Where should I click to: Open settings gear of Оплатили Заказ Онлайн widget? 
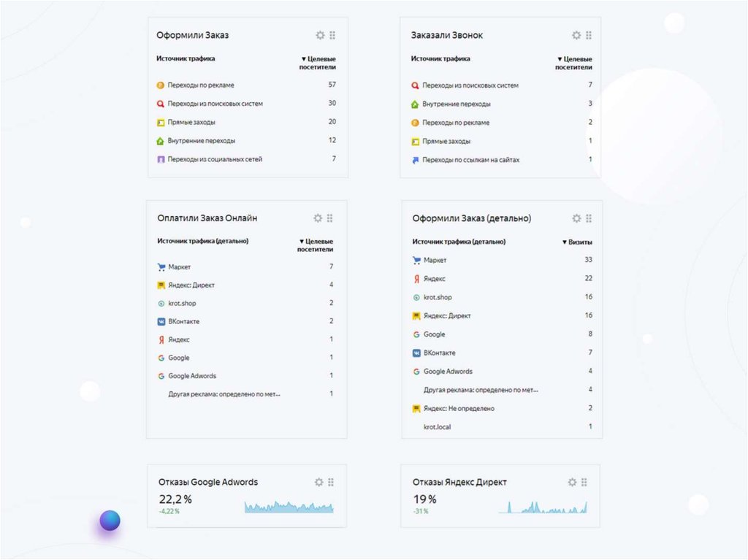coord(318,218)
